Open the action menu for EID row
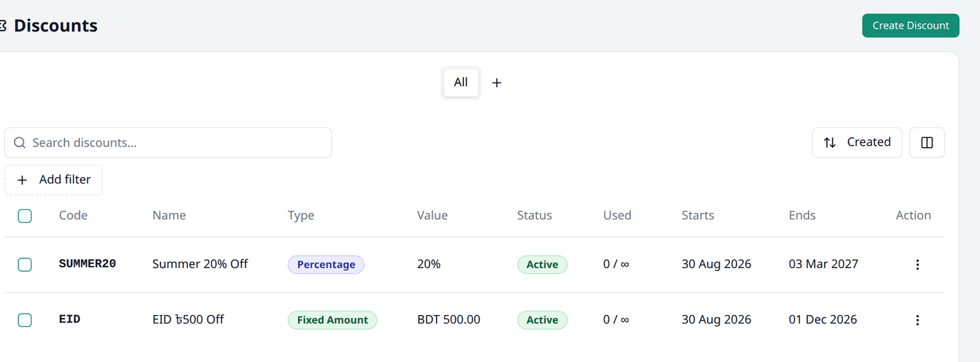Viewport: 980px width, 362px height. [x=917, y=320]
